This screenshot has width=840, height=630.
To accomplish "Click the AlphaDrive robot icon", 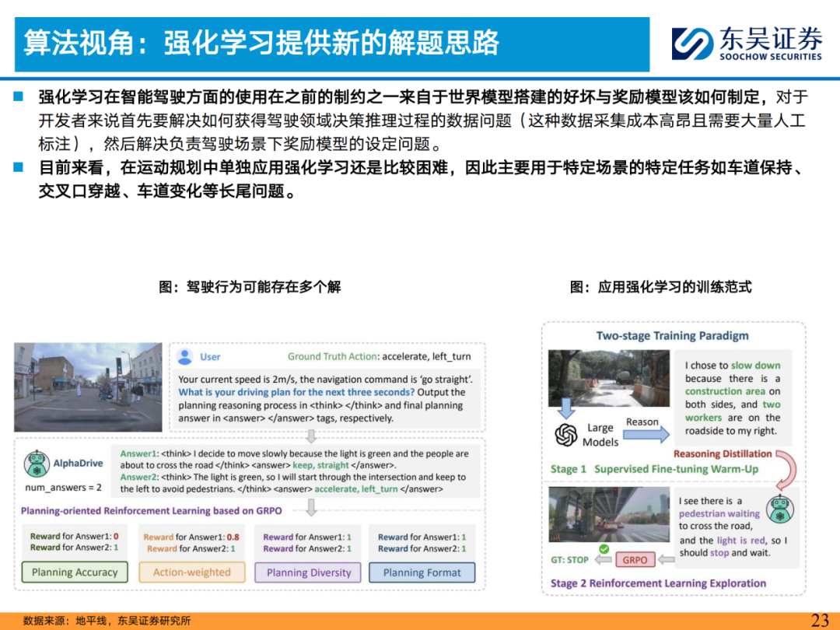I will point(37,464).
